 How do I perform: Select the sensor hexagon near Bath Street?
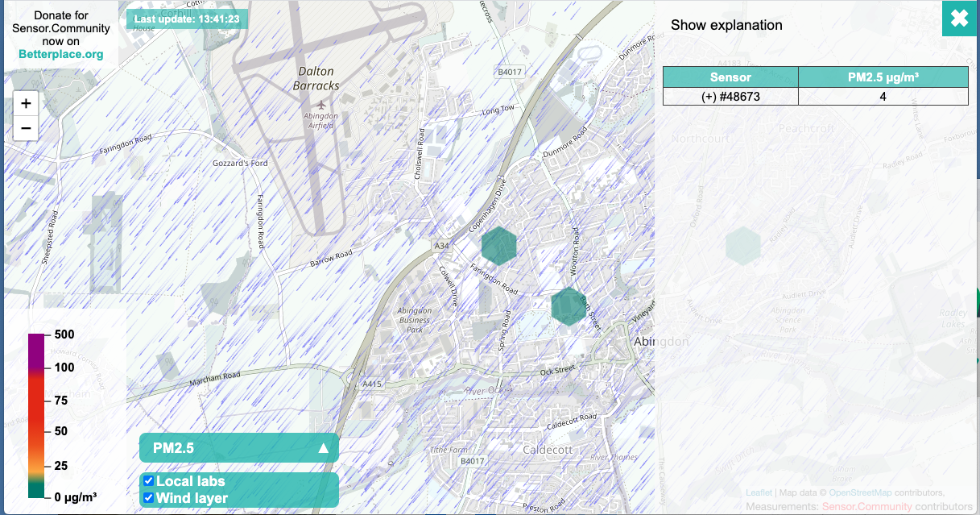click(x=568, y=306)
